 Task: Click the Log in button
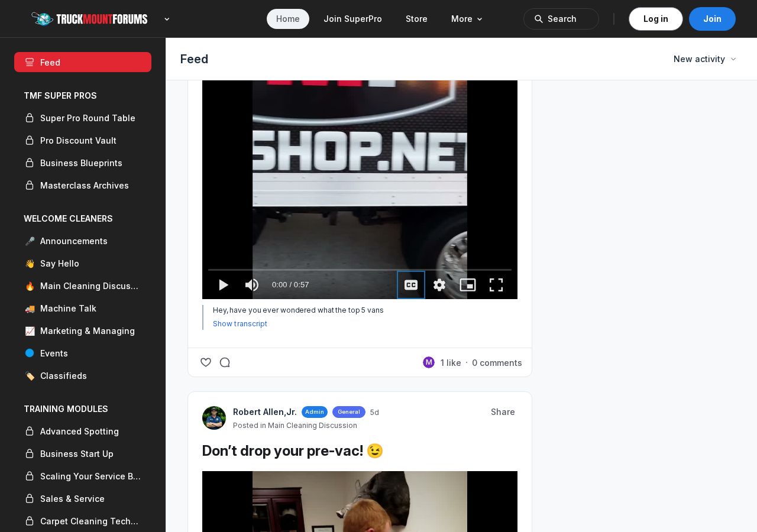click(656, 19)
